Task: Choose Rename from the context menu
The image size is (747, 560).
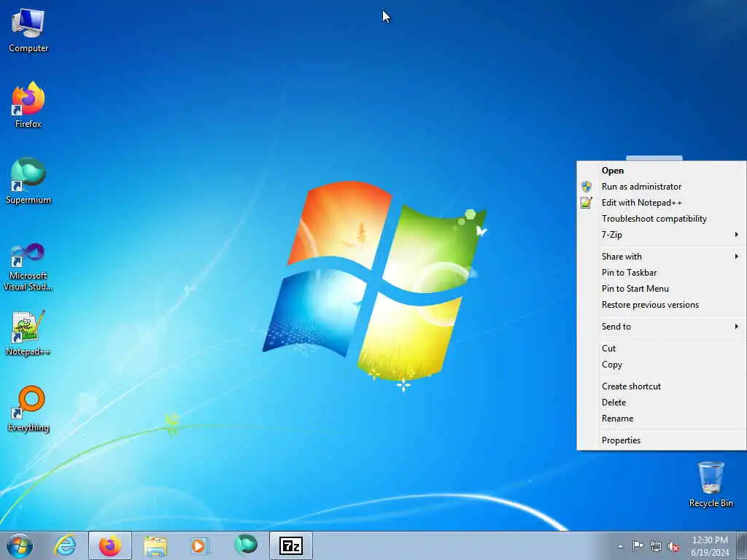Action: pos(661,419)
